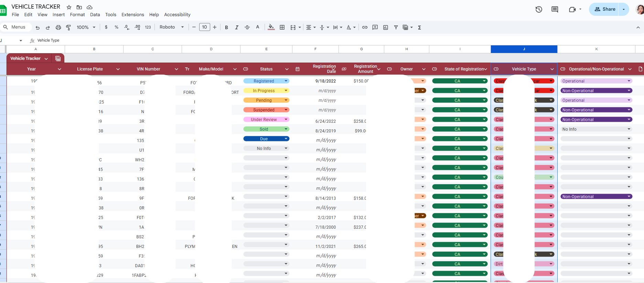This screenshot has width=644, height=283.
Task: Select the paint format tool
Action: point(68,27)
